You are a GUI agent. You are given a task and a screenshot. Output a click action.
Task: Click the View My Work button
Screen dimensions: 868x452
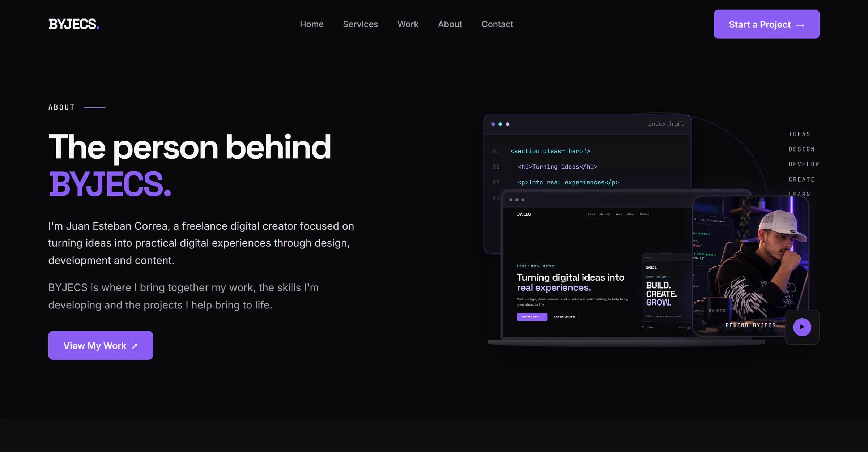tap(101, 345)
